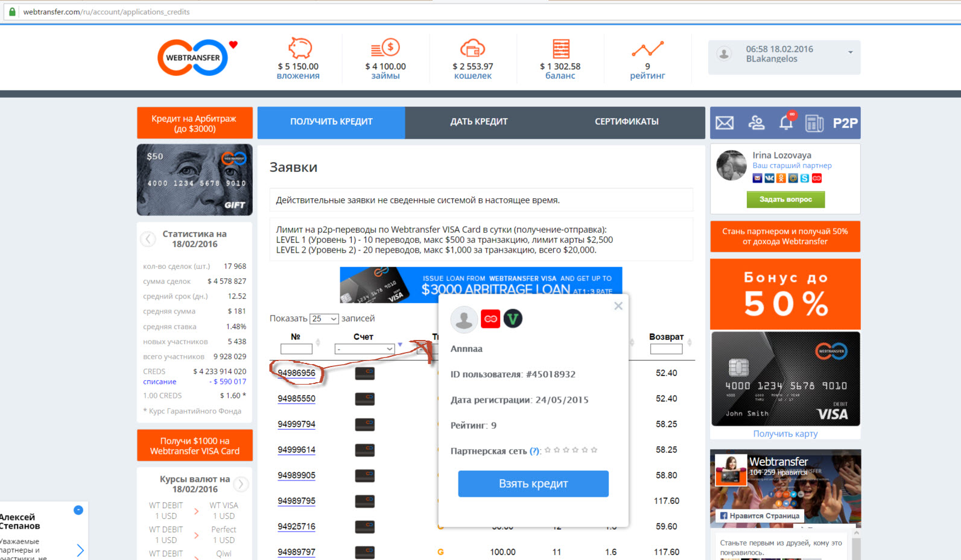Open application 94985550 link
Viewport: 961px width, 560px height.
tap(296, 398)
